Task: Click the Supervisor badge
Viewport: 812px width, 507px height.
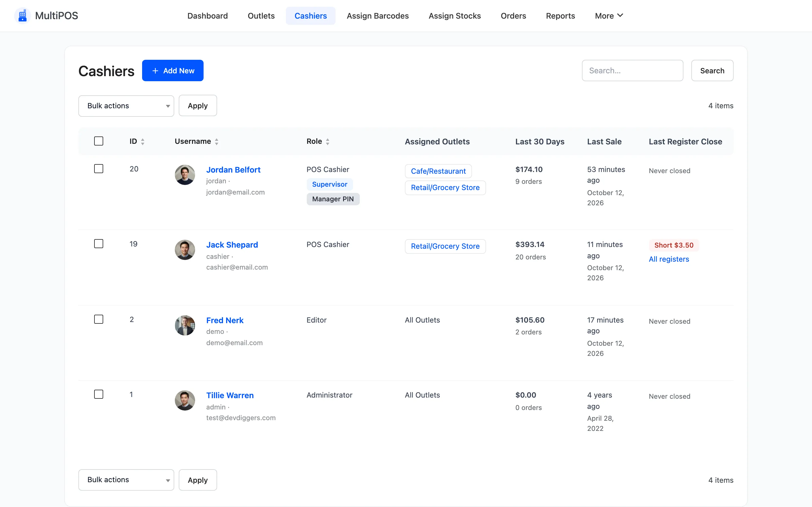Action: (330, 184)
